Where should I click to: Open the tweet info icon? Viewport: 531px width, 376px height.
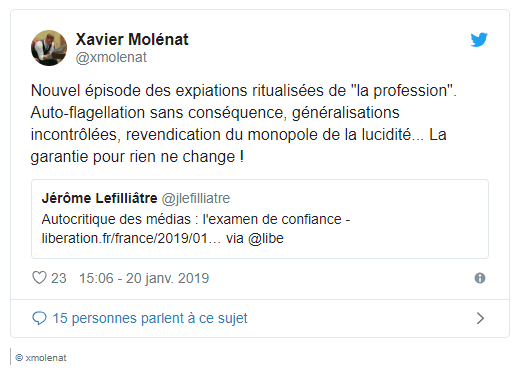tap(480, 278)
